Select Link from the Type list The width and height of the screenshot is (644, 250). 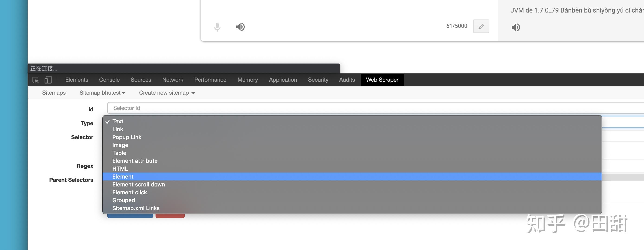coord(117,129)
